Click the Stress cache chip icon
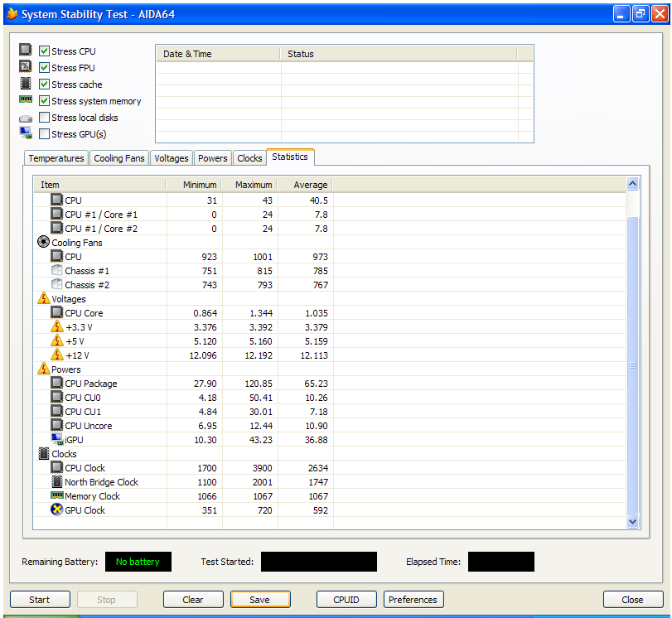This screenshot has width=672, height=618. coord(26,83)
